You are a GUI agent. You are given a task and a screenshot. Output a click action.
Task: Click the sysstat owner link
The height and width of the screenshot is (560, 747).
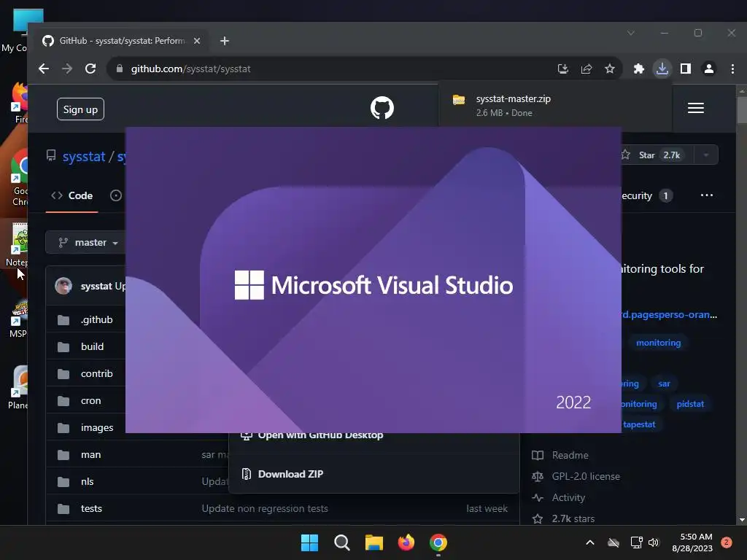coord(84,157)
